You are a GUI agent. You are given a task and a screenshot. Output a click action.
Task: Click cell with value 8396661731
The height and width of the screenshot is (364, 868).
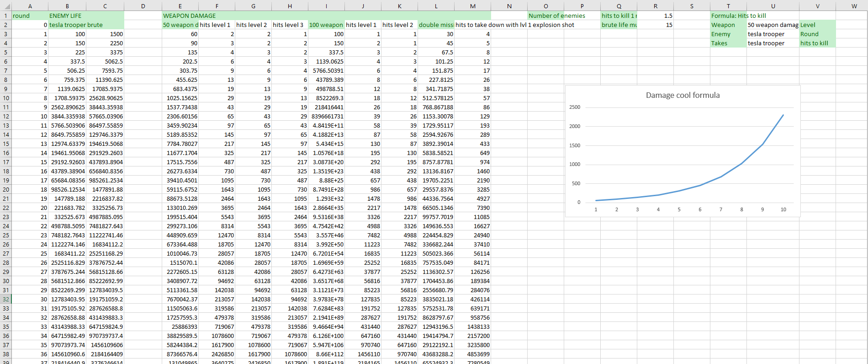tap(326, 116)
